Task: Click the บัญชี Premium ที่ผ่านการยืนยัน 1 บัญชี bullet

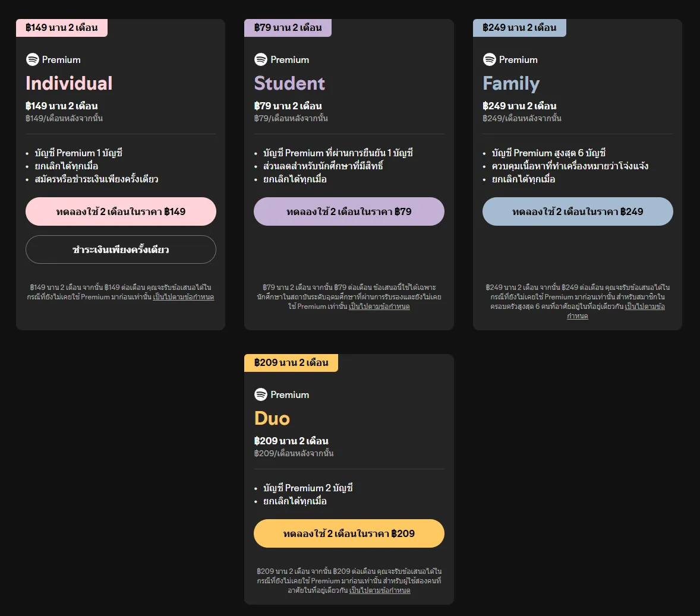Action: [338, 153]
